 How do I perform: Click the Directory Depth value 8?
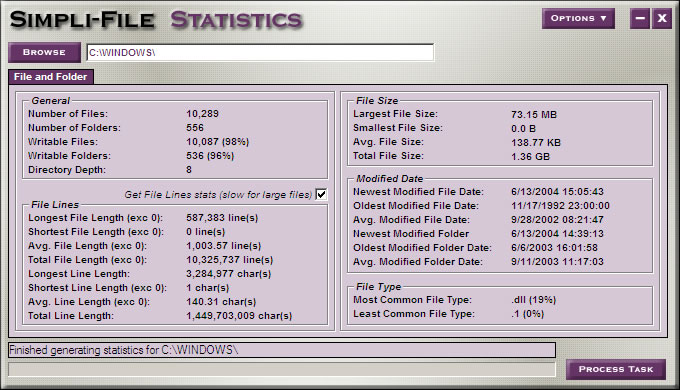(189, 170)
